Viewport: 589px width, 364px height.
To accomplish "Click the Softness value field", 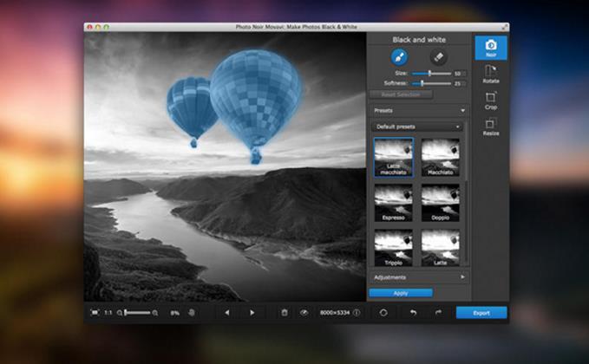I will click(x=460, y=83).
